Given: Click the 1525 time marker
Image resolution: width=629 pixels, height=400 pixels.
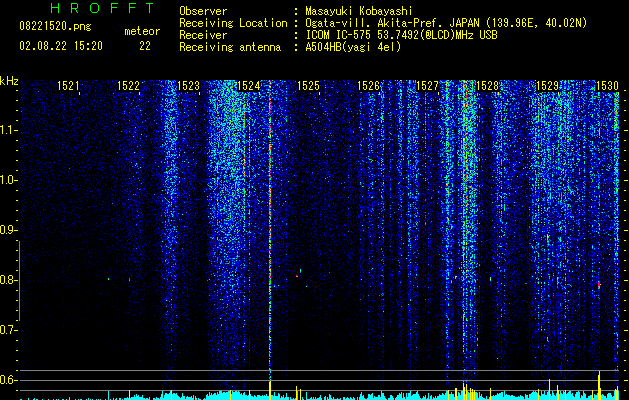Looking at the screenshot, I should 308,85.
